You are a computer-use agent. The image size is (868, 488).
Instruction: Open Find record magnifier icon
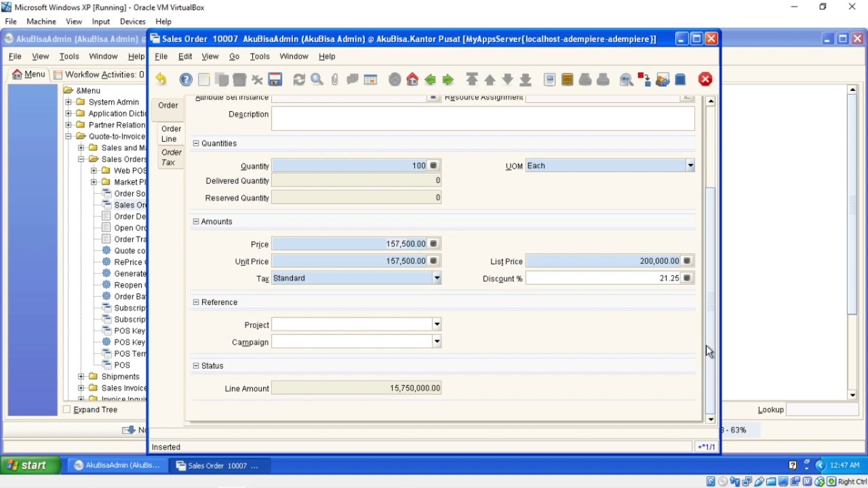coord(317,80)
